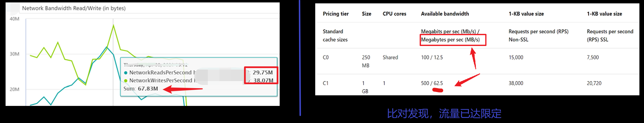Click the chart title Network Bandwidth Read/Write

coord(74,8)
